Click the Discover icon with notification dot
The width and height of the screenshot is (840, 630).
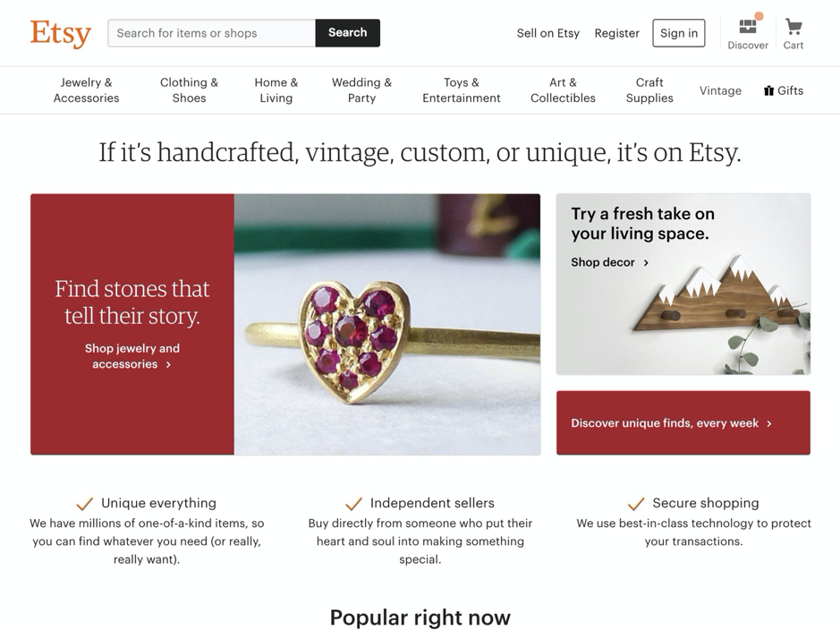pos(747,25)
